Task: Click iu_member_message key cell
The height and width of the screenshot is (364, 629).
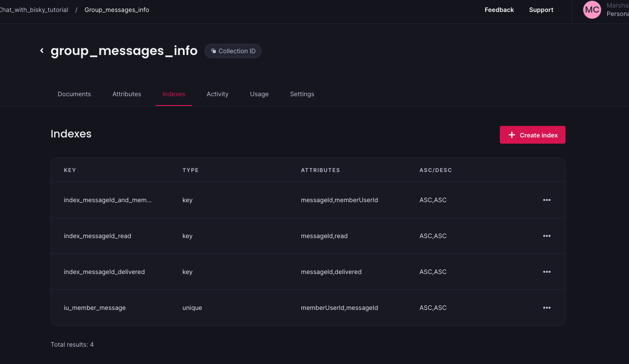Action: 95,308
